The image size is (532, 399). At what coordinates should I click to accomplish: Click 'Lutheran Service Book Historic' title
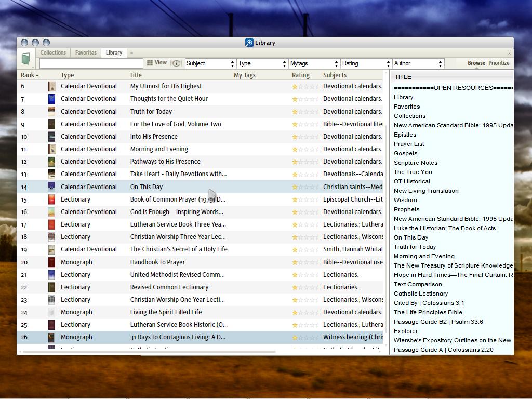click(x=179, y=325)
